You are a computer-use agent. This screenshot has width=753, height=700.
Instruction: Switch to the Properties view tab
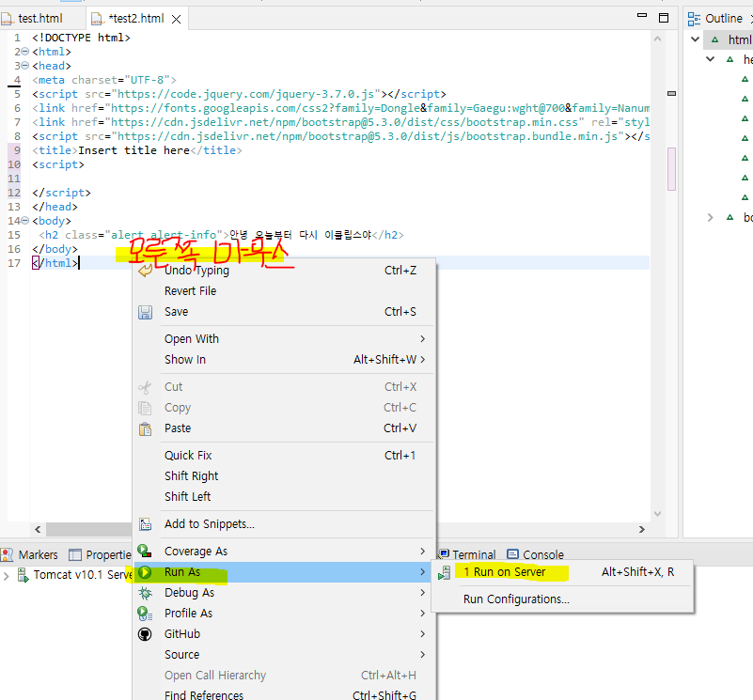(100, 555)
